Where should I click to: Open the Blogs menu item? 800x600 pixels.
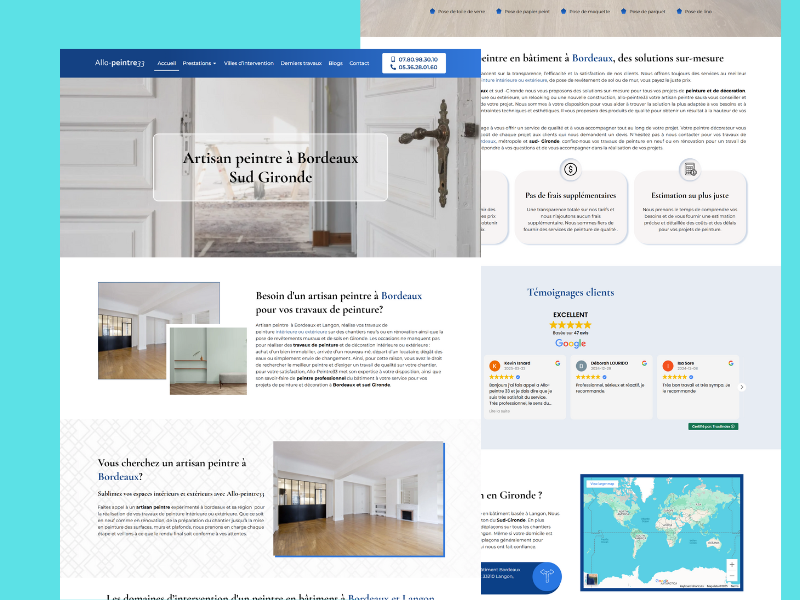point(335,63)
